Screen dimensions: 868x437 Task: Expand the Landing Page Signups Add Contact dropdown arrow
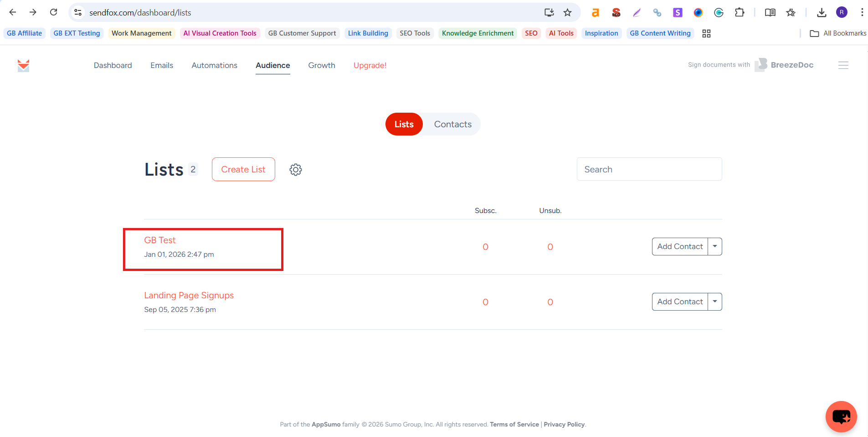coord(715,302)
